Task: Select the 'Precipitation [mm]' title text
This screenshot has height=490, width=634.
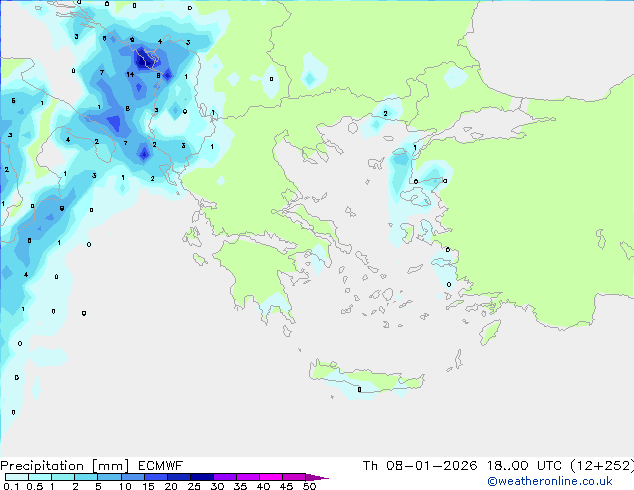Action: coord(65,466)
